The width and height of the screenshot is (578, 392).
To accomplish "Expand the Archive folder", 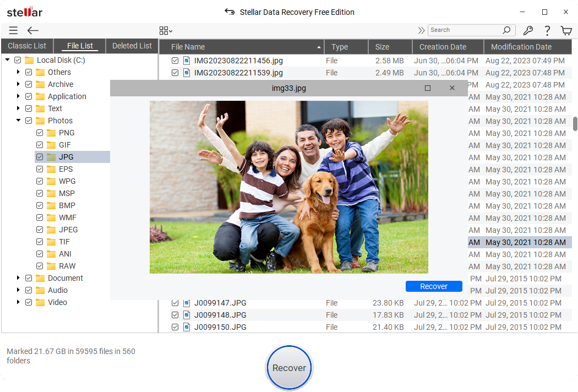I will 18,84.
